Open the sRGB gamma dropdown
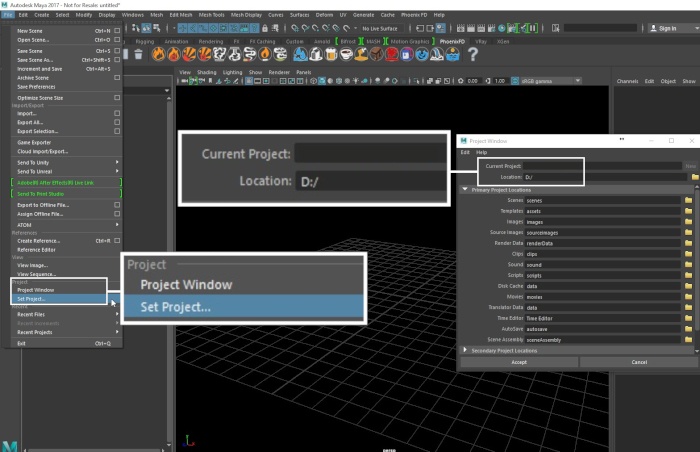 (x=578, y=81)
